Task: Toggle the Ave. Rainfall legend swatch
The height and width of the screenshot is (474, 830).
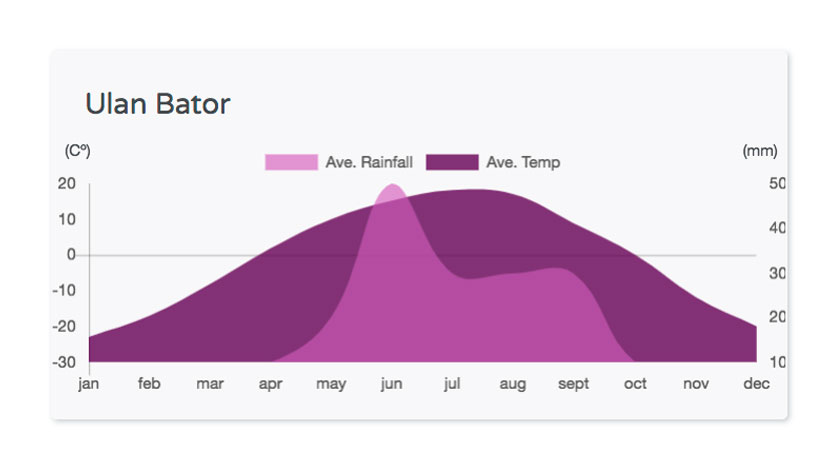Action: click(291, 162)
